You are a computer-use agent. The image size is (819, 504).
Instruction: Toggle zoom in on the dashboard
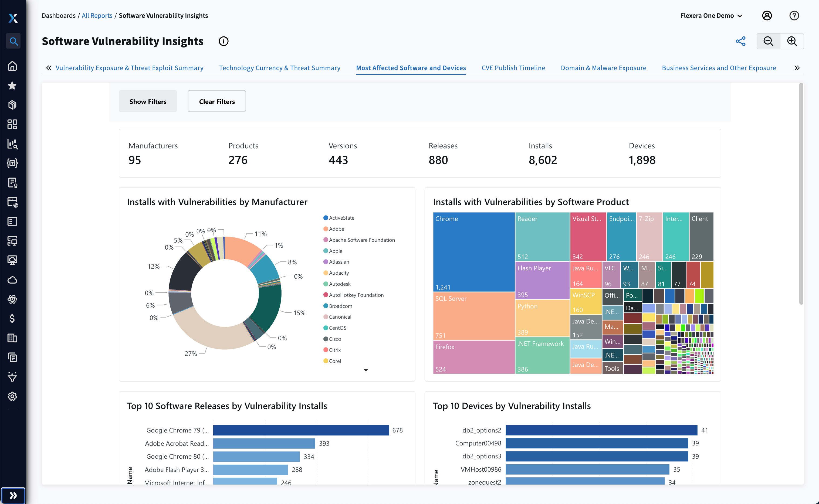(792, 41)
